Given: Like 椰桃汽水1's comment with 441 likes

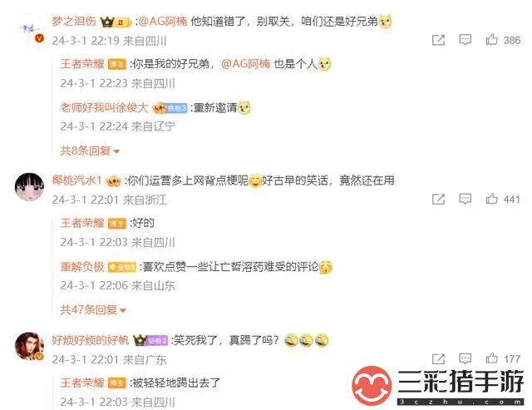Looking at the screenshot, I should point(491,199).
